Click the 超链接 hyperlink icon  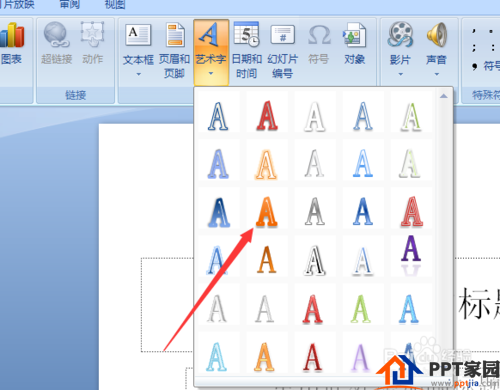coord(56,34)
